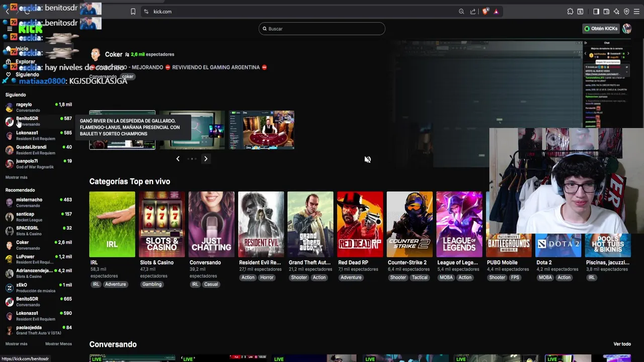
Task: Open Dota 2 category title link
Action: (x=544, y=262)
